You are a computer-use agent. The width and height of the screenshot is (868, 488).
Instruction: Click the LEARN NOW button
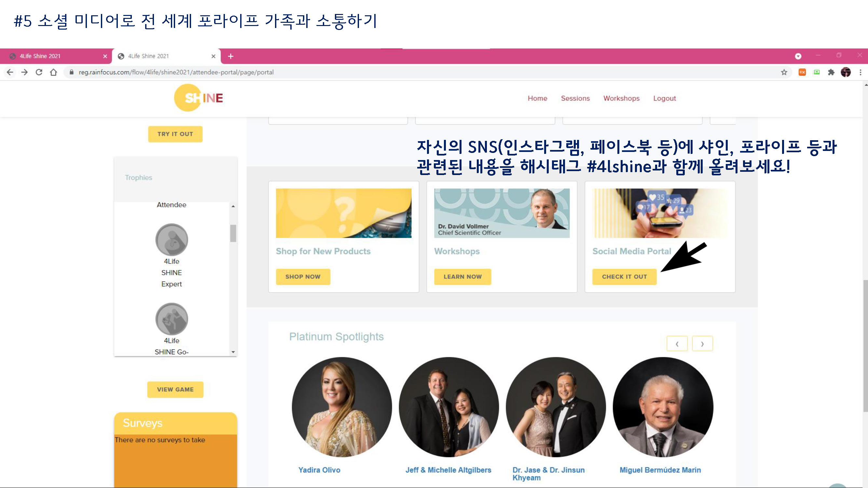[x=463, y=277]
